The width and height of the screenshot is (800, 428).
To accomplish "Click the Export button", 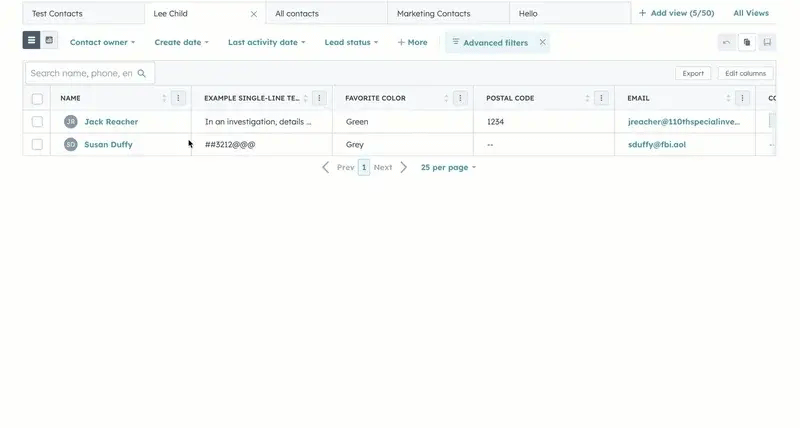I will [x=693, y=73].
